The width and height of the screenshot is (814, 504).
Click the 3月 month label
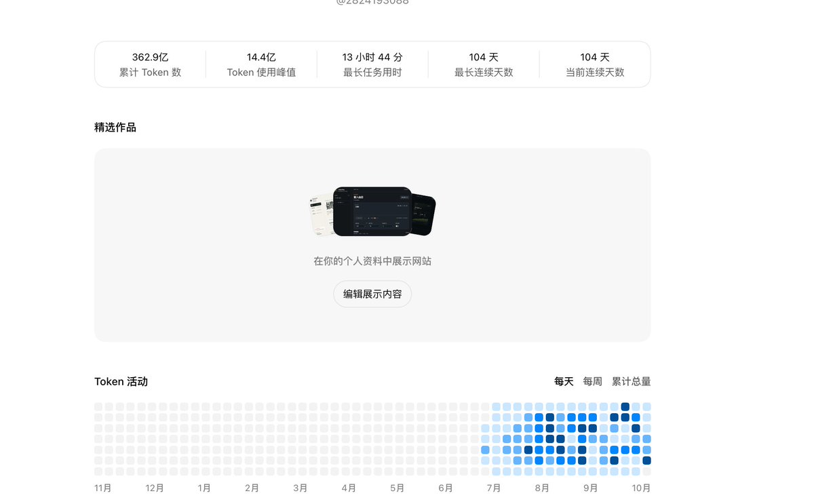301,488
